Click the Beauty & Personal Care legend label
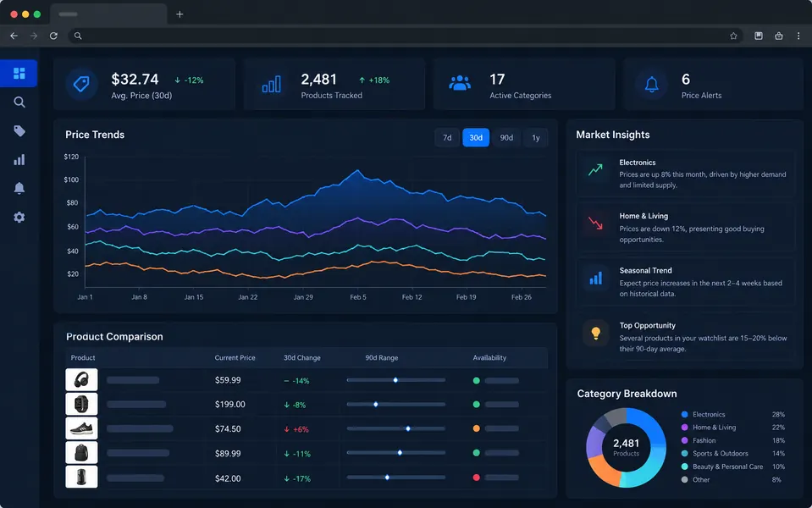The image size is (812, 508). 727,467
